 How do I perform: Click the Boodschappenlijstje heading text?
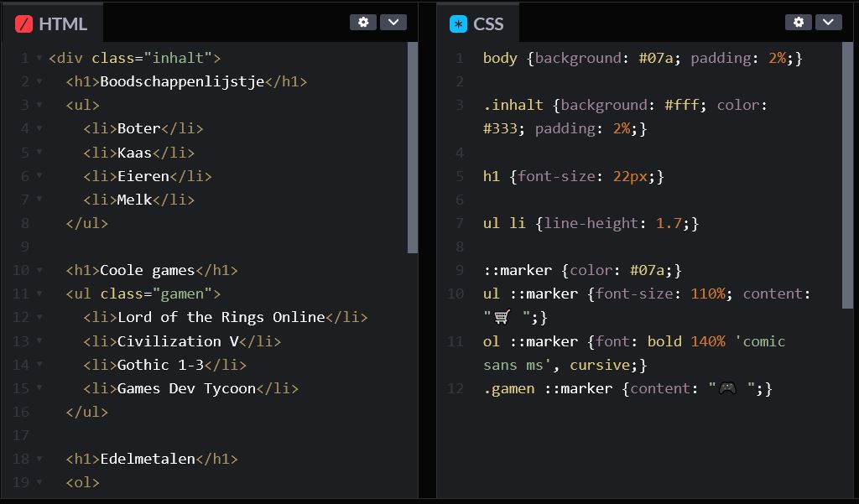click(182, 81)
